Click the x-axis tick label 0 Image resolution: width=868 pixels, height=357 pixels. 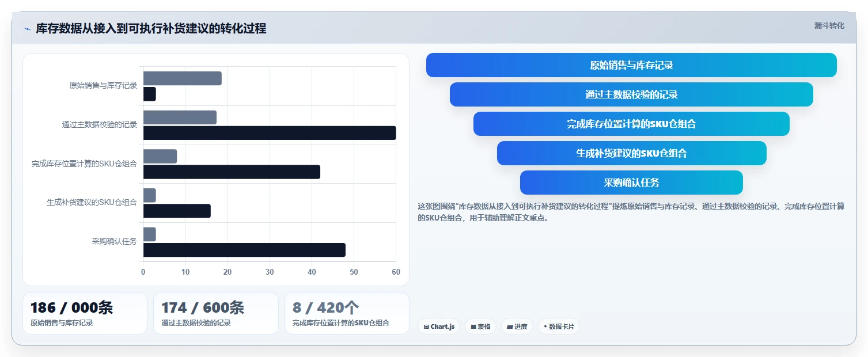pyautogui.click(x=143, y=272)
